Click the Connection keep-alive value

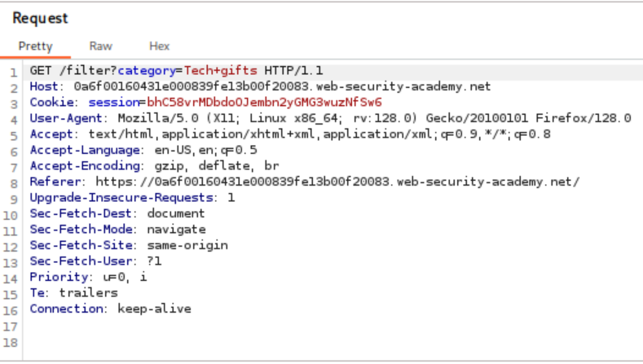tap(154, 309)
